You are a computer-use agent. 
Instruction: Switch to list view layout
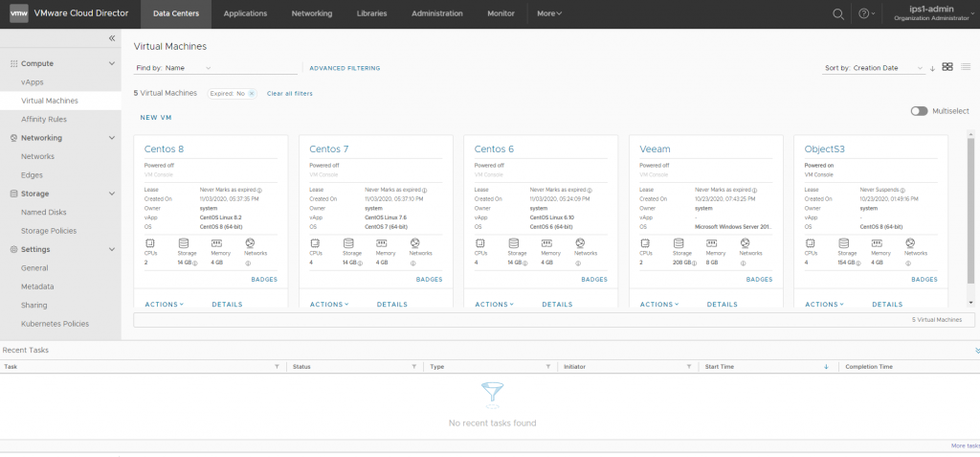coord(966,67)
